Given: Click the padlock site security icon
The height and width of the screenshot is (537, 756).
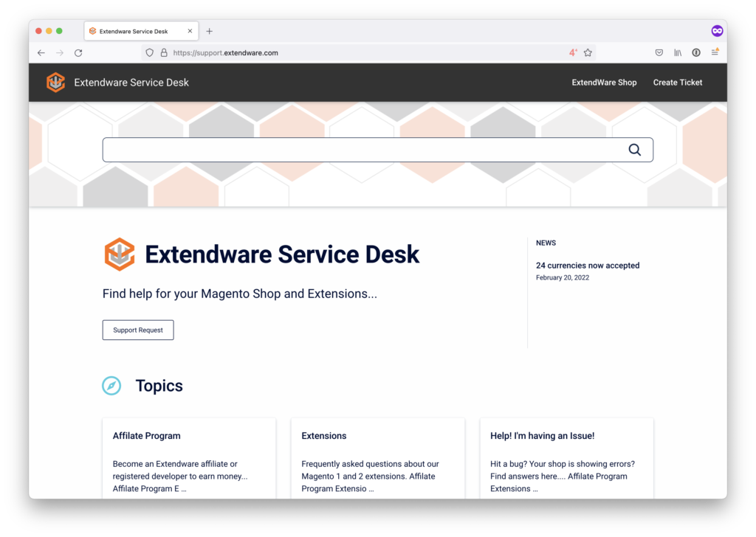Looking at the screenshot, I should 164,53.
